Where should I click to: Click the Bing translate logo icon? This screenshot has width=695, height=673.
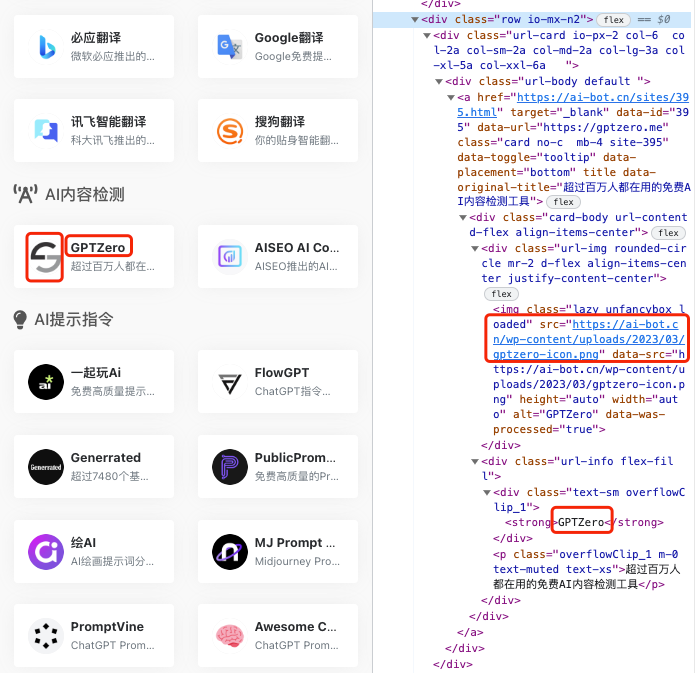click(x=46, y=47)
